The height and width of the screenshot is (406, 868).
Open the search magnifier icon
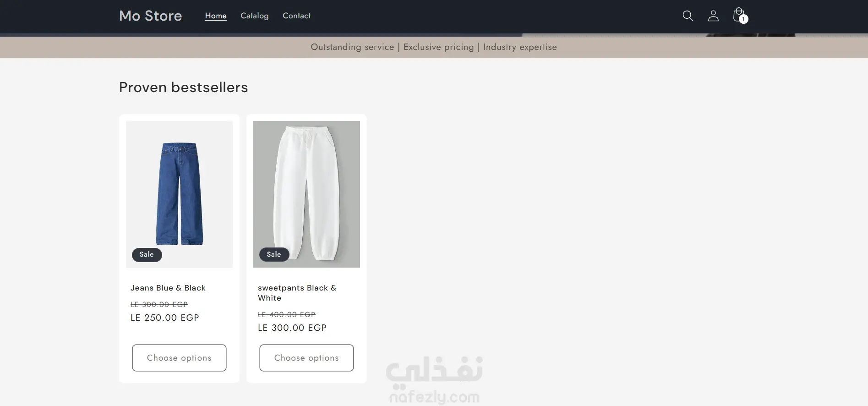pos(688,16)
